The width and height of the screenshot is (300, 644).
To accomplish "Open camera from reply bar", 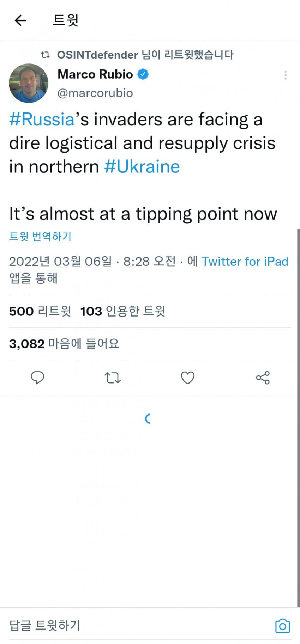I will pyautogui.click(x=282, y=626).
